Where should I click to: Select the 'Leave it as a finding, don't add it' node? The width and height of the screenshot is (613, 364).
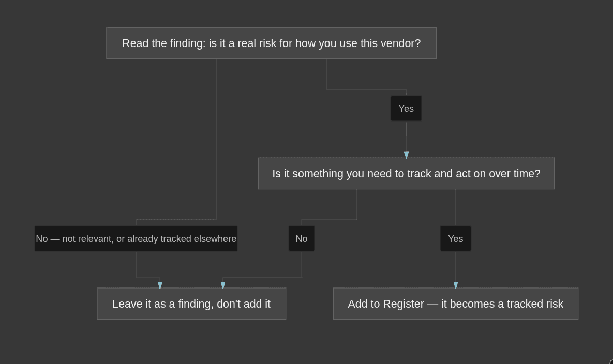click(x=191, y=304)
